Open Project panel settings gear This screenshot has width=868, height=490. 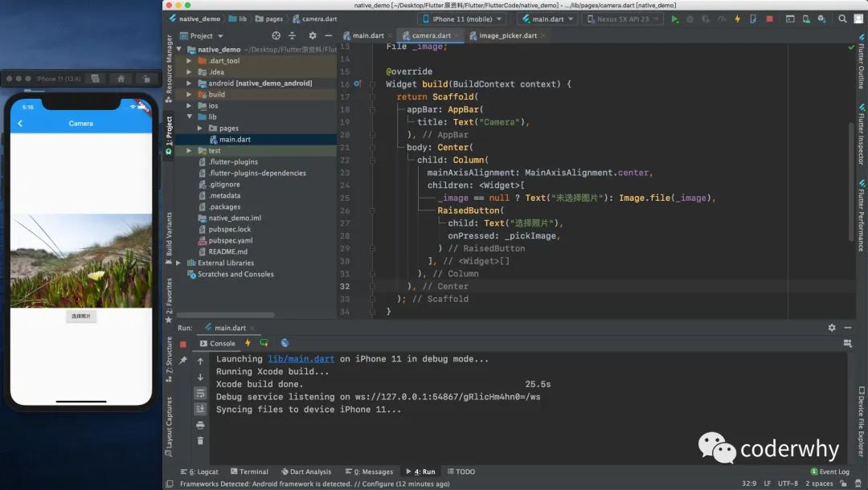(x=313, y=35)
